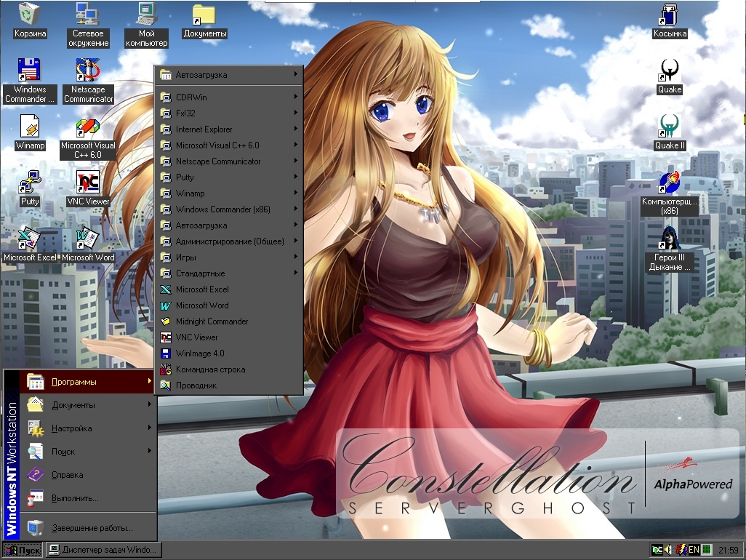Choose Midnight Commander in the programs list

(212, 321)
